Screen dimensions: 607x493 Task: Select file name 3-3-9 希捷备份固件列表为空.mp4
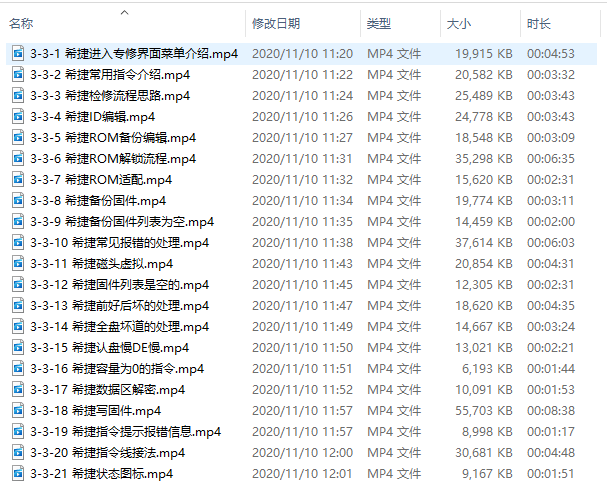tap(122, 221)
